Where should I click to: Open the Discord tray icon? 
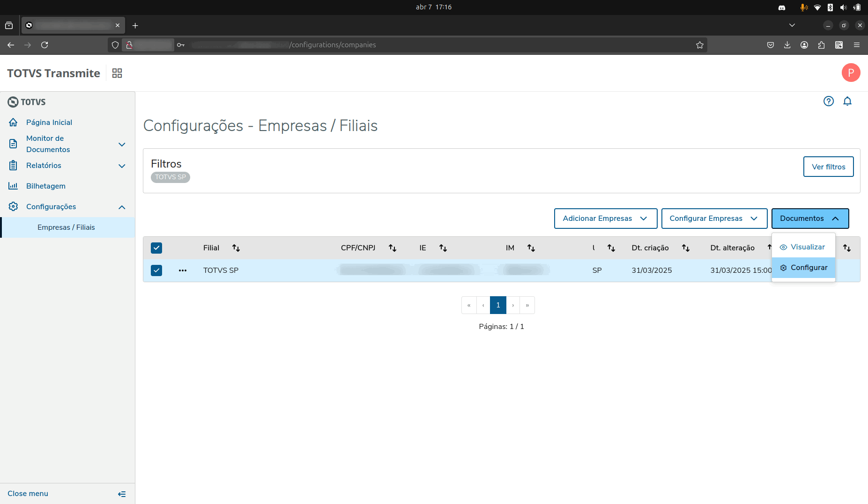782,7
